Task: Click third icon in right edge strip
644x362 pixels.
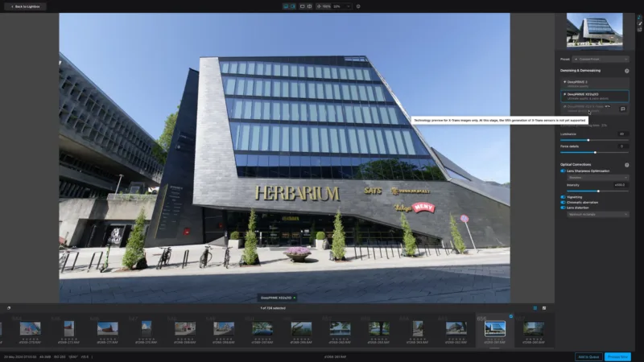Action: coord(639,30)
